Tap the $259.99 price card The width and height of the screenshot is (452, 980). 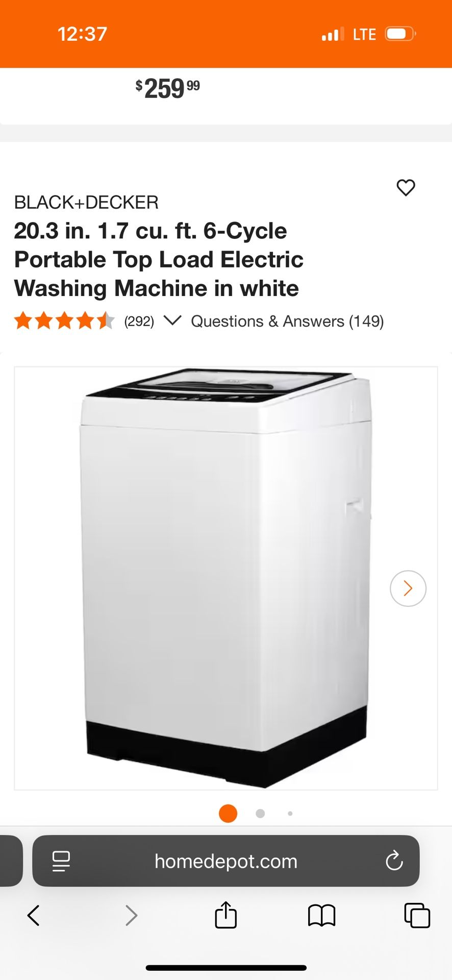pos(225,96)
